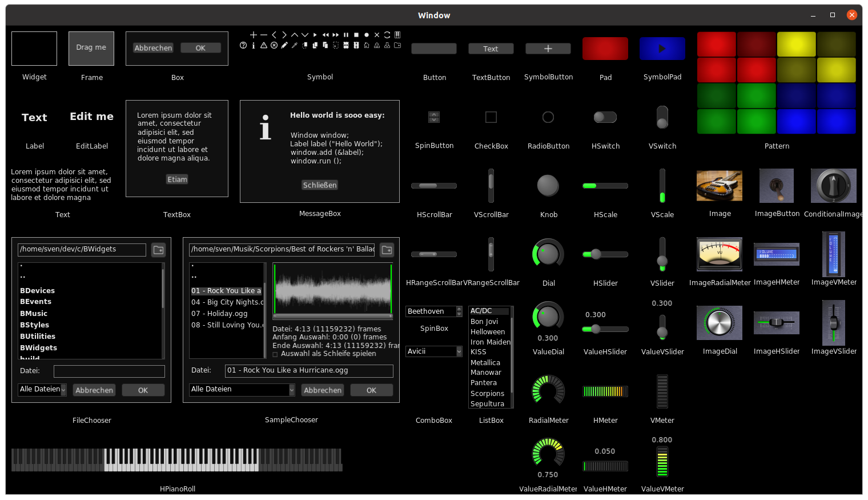Toggle the Drag me frame
Viewport: 868px width, 500px height.
pos(91,49)
